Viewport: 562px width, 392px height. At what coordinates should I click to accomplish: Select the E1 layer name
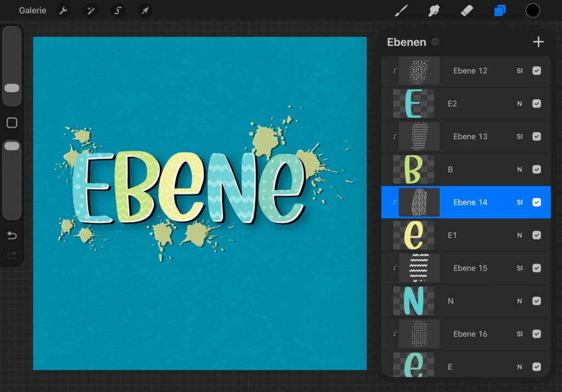(452, 236)
